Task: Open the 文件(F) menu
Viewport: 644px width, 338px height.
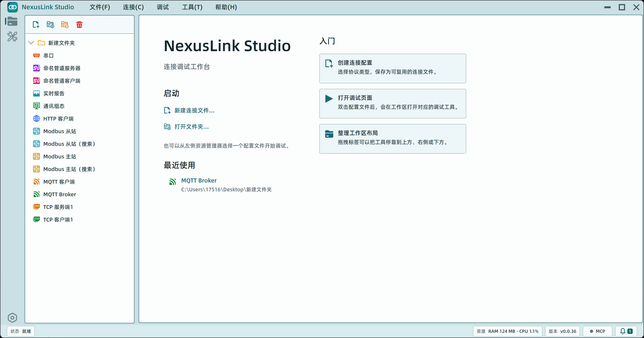Action: (x=100, y=7)
